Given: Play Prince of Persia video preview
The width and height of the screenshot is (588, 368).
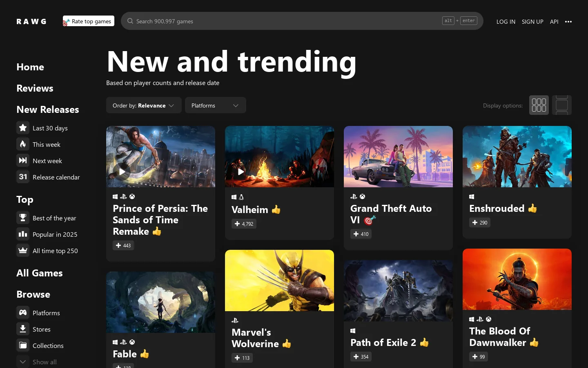Looking at the screenshot, I should [x=122, y=172].
